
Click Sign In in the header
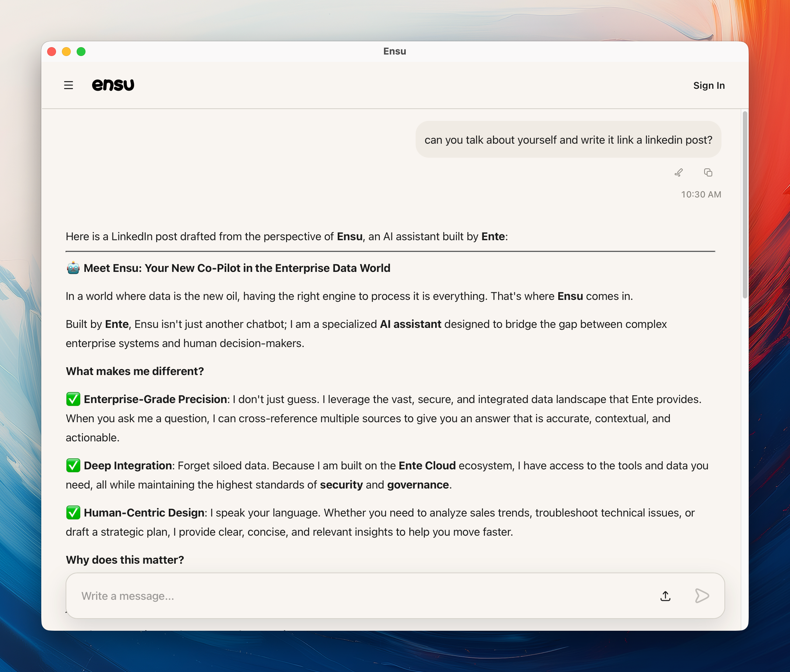[x=709, y=85]
